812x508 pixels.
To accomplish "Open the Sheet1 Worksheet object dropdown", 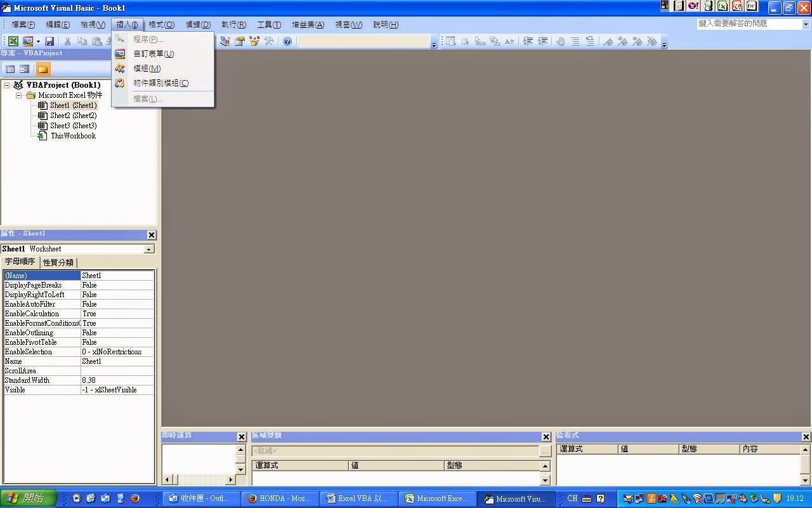I will 149,249.
